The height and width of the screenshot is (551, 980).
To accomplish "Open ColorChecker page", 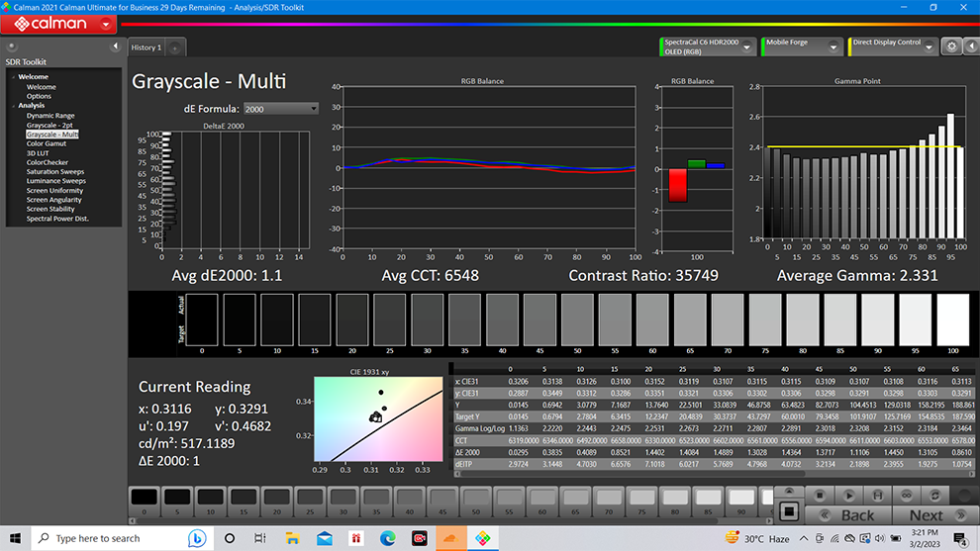I will [47, 162].
